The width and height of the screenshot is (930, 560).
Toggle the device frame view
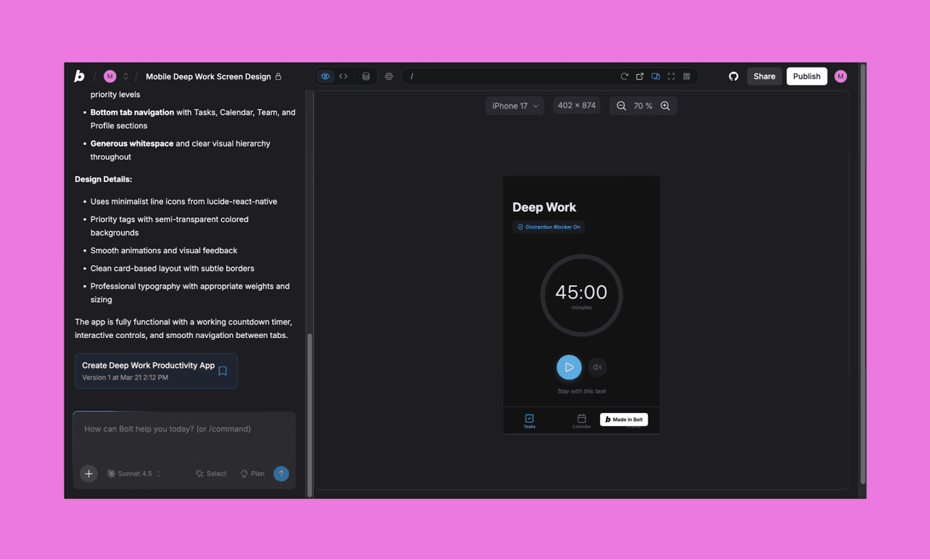(656, 76)
